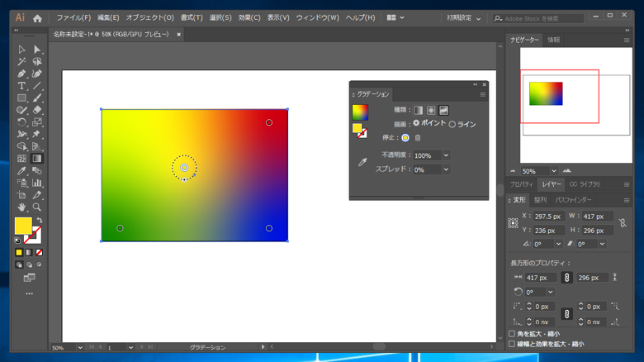Viewport: 644px width, 362px height.
Task: Select the Eraser tool
Action: [37, 110]
